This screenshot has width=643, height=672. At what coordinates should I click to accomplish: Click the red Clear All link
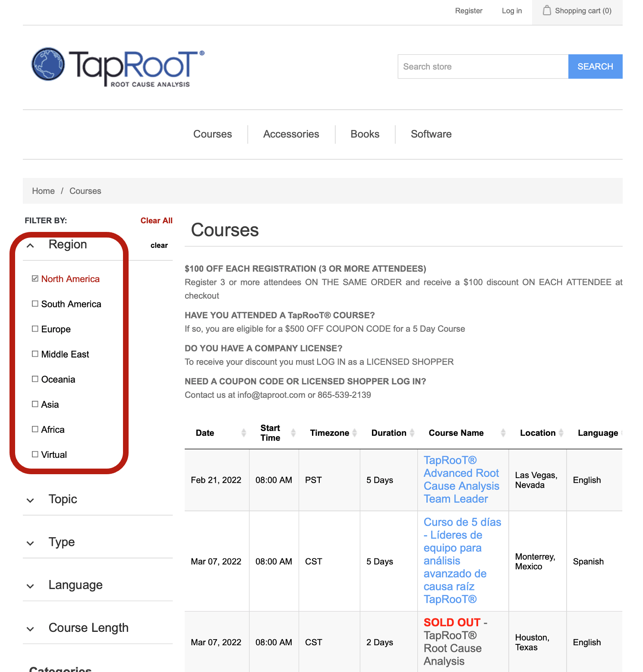(156, 221)
